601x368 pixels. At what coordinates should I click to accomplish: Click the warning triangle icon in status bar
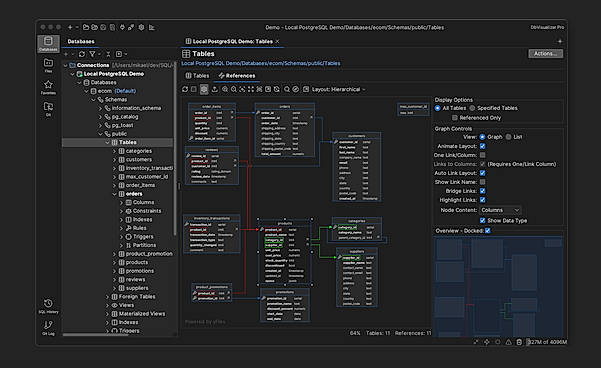coord(508,342)
